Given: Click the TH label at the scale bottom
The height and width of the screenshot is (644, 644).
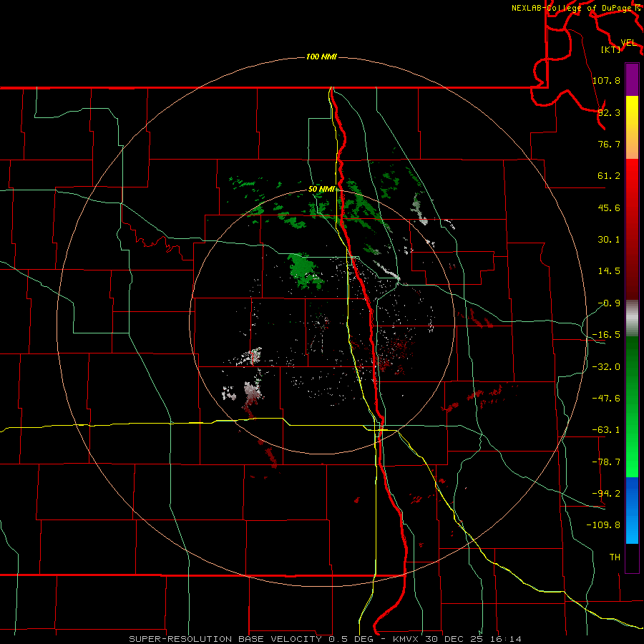Looking at the screenshot, I should pos(615,557).
